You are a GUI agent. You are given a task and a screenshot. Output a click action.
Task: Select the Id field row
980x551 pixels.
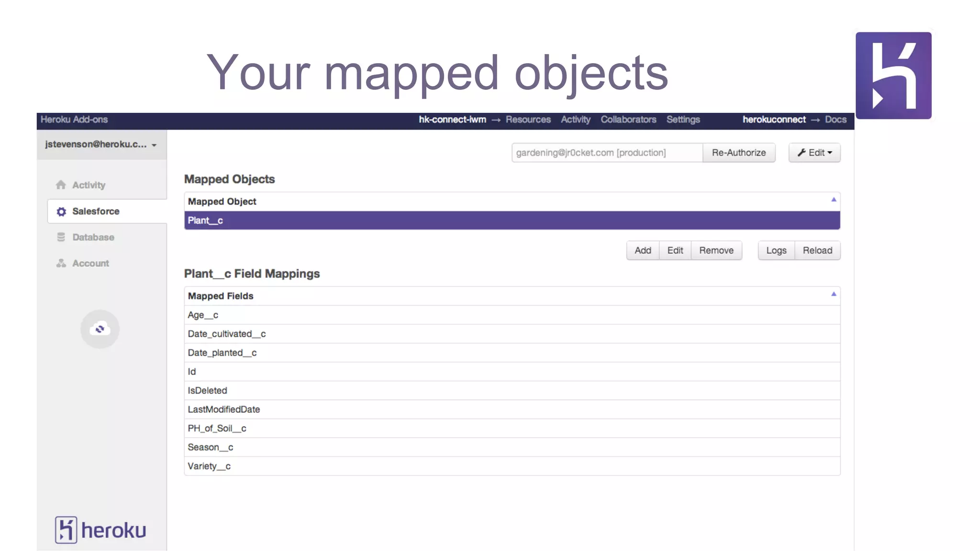(x=512, y=372)
